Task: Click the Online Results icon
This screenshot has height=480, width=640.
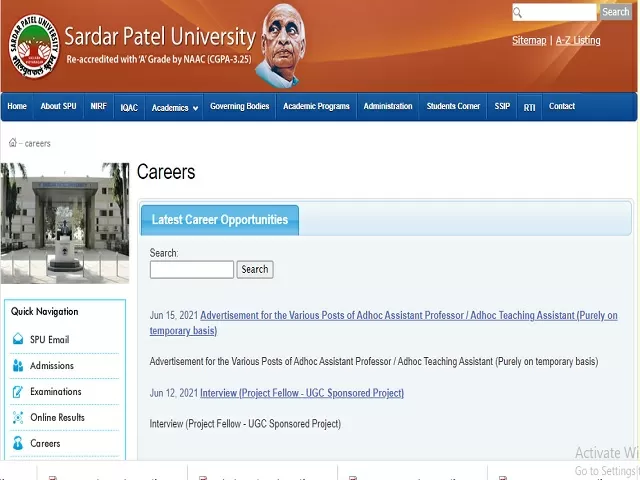Action: (x=18, y=417)
